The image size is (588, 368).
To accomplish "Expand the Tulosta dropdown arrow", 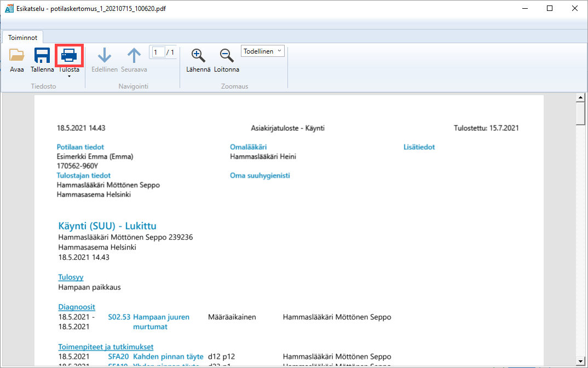I will [69, 77].
